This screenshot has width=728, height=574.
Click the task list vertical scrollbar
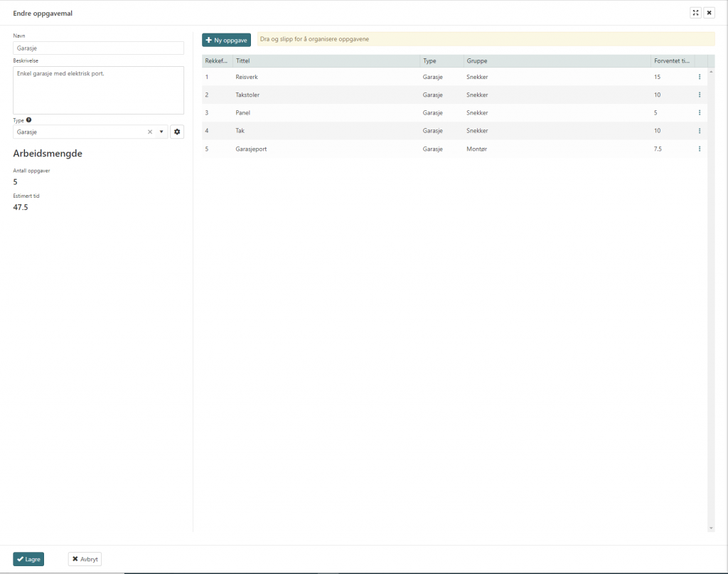click(711, 299)
